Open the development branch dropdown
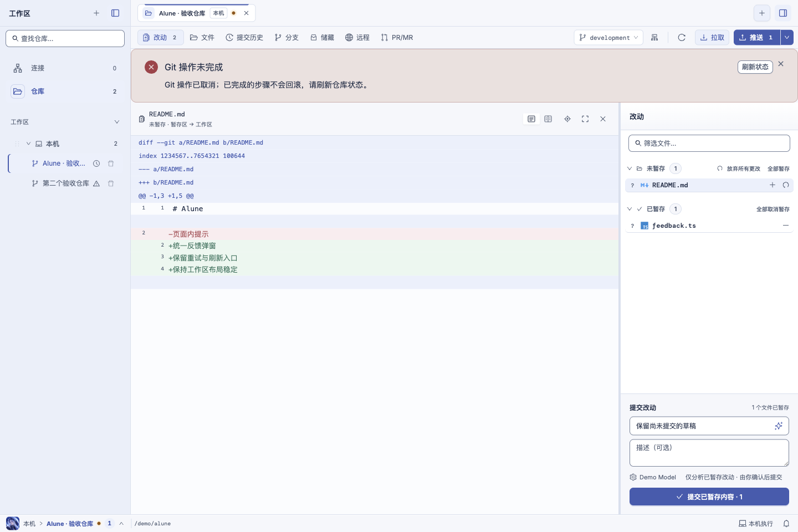Image resolution: width=798 pixels, height=532 pixels. (608, 38)
